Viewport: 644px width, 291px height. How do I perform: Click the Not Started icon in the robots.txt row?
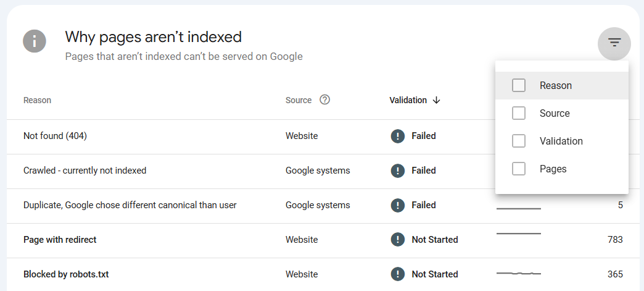398,274
